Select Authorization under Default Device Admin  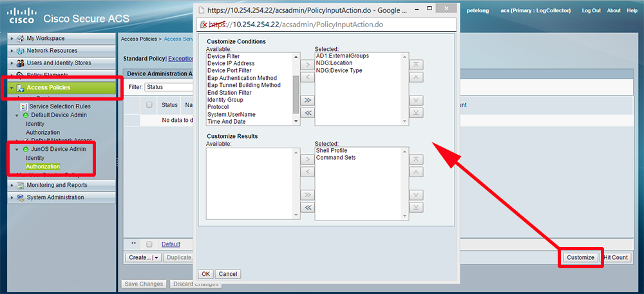[x=43, y=132]
